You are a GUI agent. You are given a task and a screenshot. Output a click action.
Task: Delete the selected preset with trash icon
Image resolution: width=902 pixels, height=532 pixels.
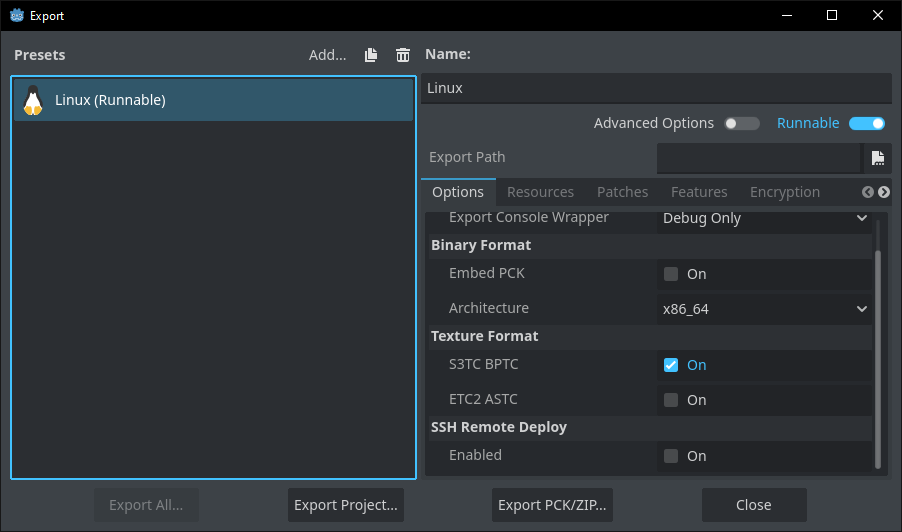coord(403,55)
